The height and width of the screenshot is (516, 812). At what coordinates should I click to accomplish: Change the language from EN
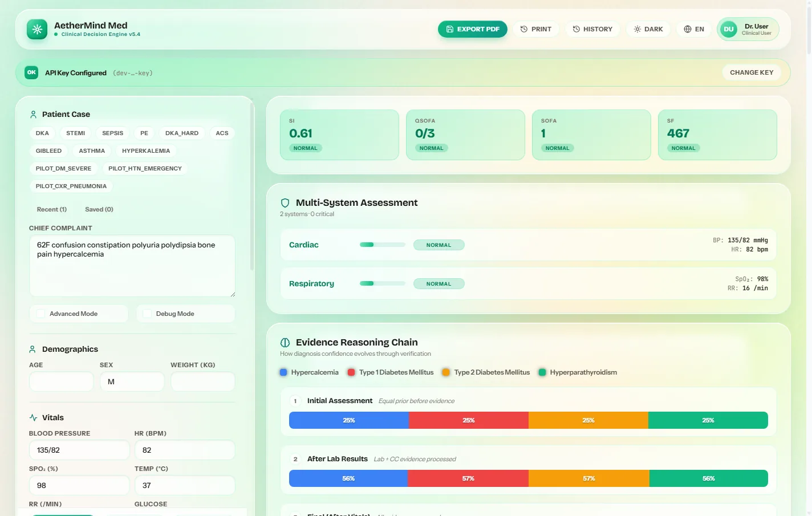click(x=694, y=29)
